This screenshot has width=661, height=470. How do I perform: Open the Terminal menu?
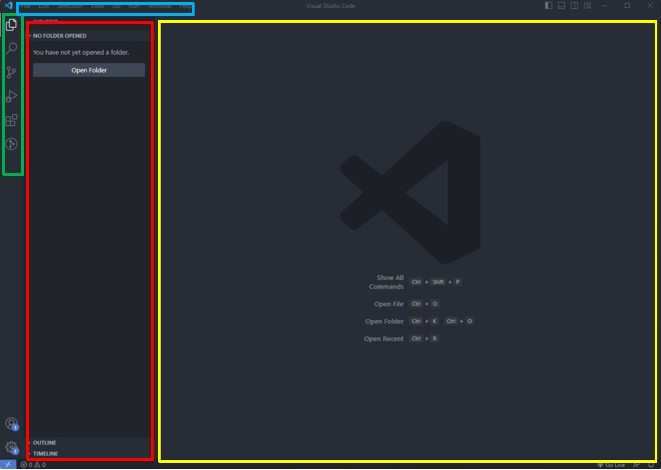tap(160, 6)
